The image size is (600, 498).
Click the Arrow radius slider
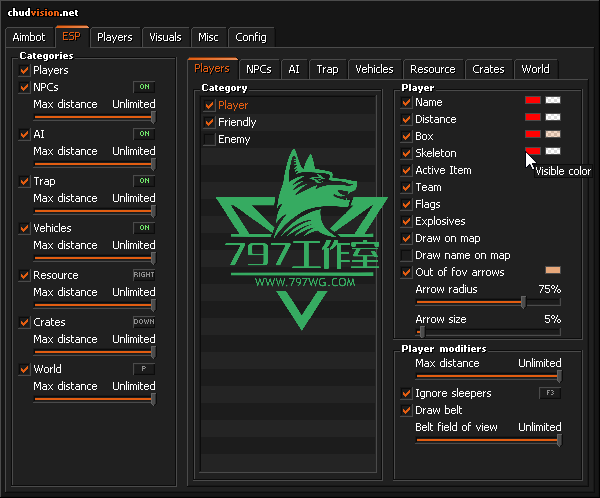coord(488,303)
